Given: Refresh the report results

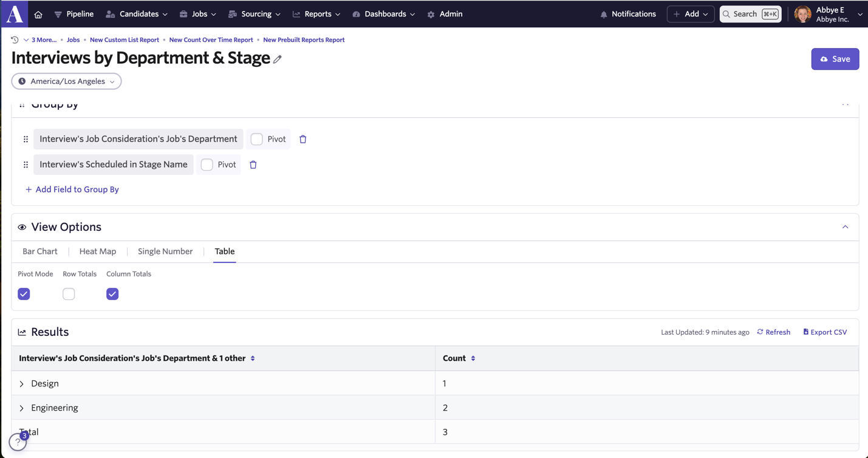Looking at the screenshot, I should point(774,332).
